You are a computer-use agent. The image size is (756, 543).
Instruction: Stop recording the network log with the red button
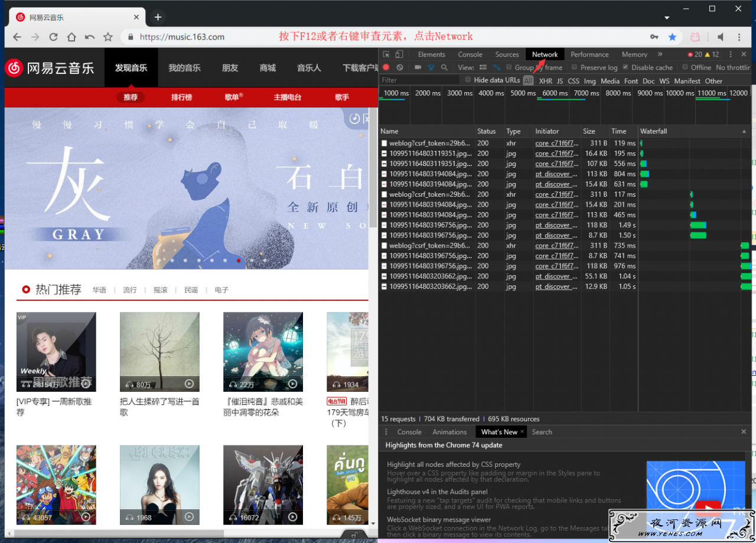coord(386,67)
